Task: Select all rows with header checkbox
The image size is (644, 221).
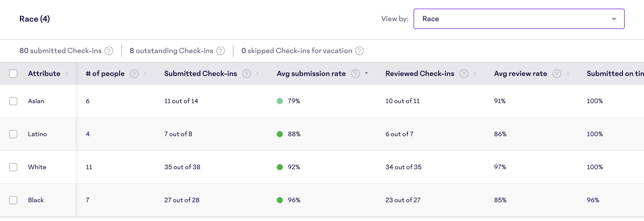Action: 13,74
